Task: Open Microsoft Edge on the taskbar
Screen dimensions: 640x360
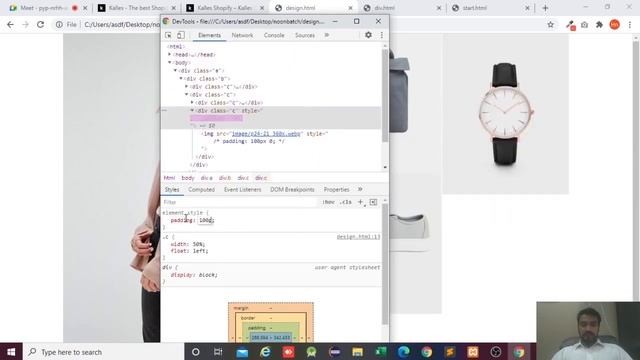Action: (x=404, y=352)
